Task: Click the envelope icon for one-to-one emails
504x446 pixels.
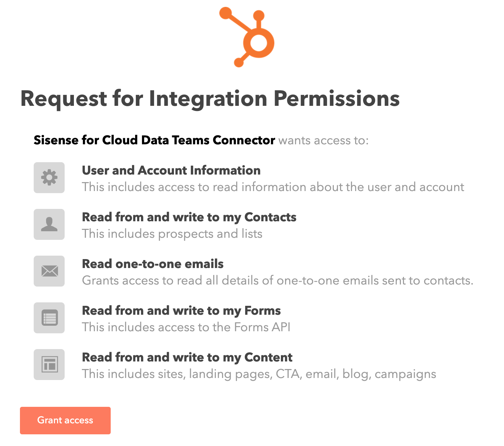Action: click(49, 271)
